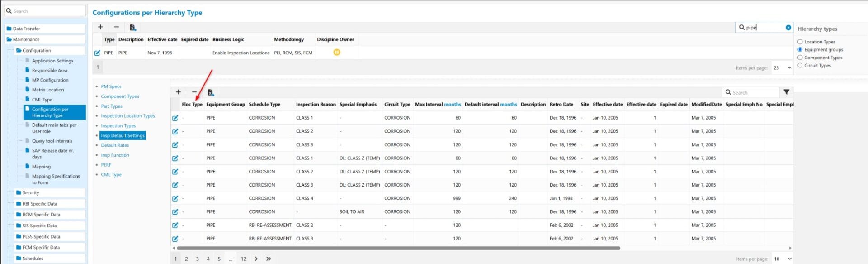This screenshot has width=868, height=264.
Task: Jump to last page double arrow
Action: pyautogui.click(x=269, y=259)
